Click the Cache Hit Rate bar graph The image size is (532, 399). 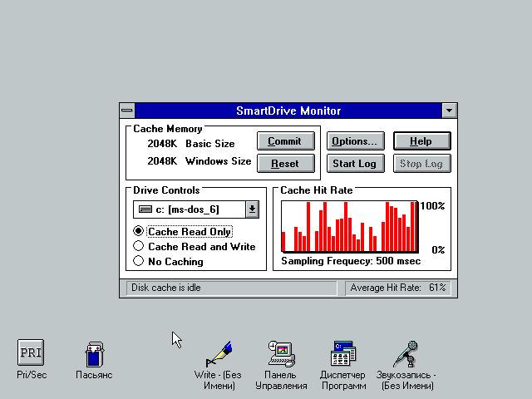pos(349,226)
